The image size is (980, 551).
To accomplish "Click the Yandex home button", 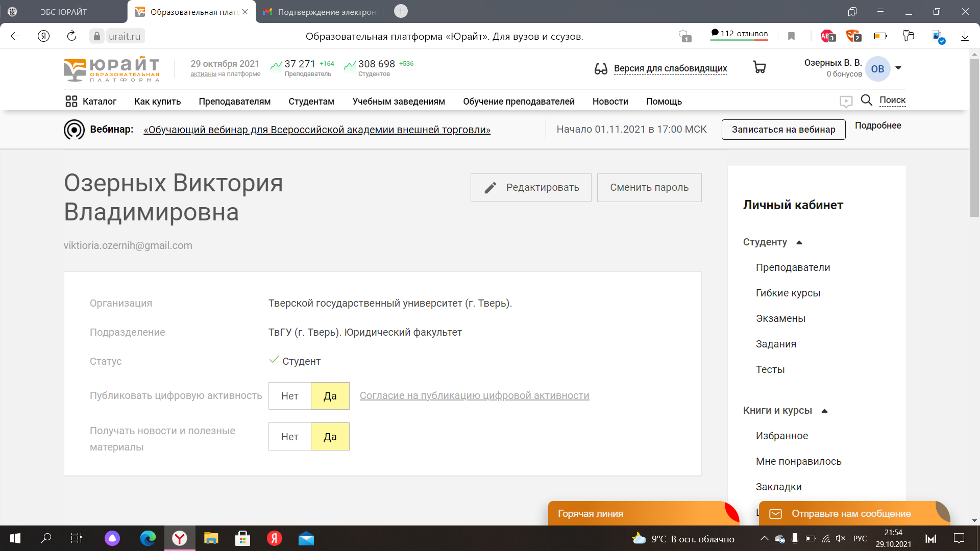I will tap(43, 36).
